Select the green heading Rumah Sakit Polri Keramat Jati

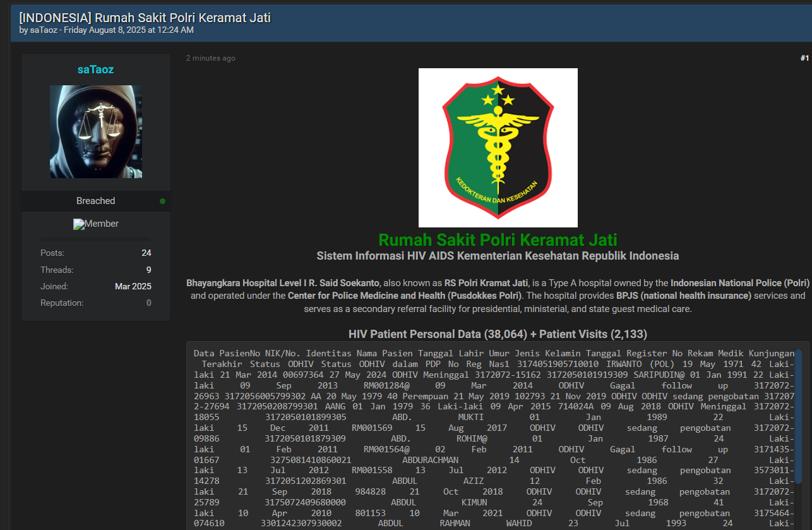click(x=498, y=240)
